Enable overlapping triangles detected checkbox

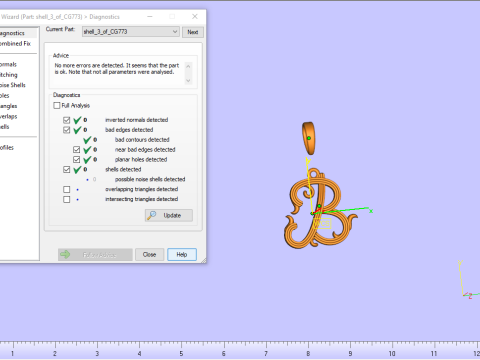pos(67,189)
